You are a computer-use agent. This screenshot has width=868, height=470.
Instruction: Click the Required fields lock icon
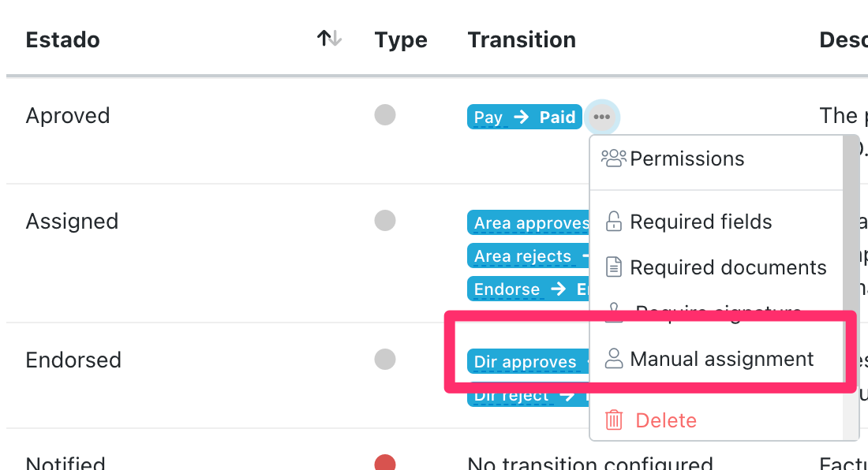click(613, 222)
